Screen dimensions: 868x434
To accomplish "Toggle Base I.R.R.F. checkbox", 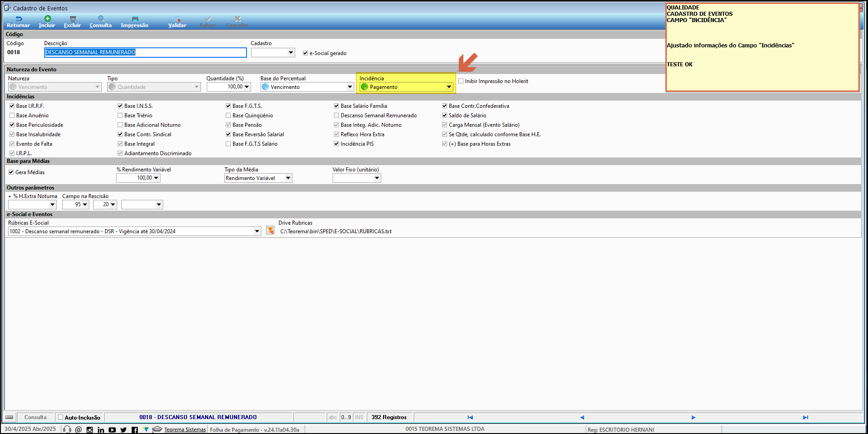I will coord(12,106).
